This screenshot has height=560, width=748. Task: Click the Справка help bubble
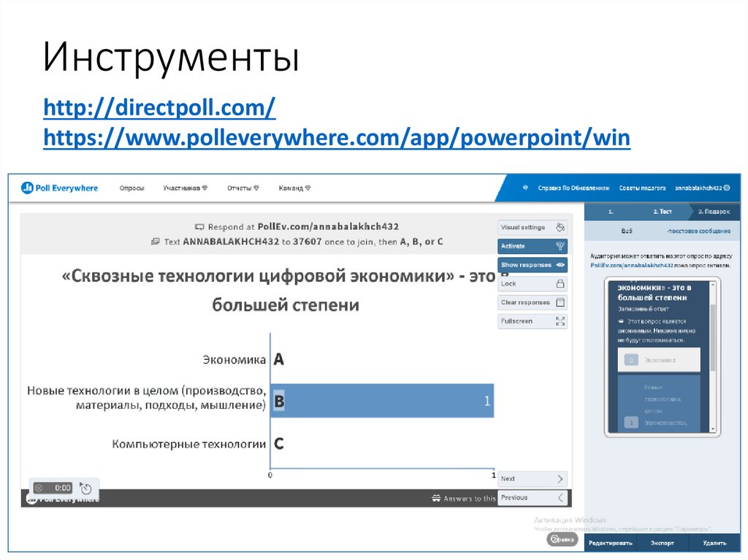click(562, 539)
